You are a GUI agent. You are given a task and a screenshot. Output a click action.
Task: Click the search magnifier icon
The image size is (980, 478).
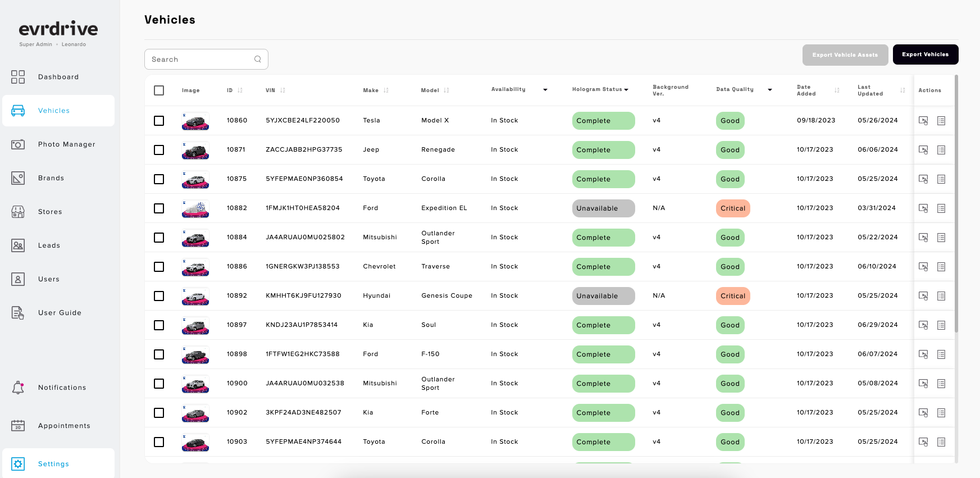pyautogui.click(x=258, y=59)
